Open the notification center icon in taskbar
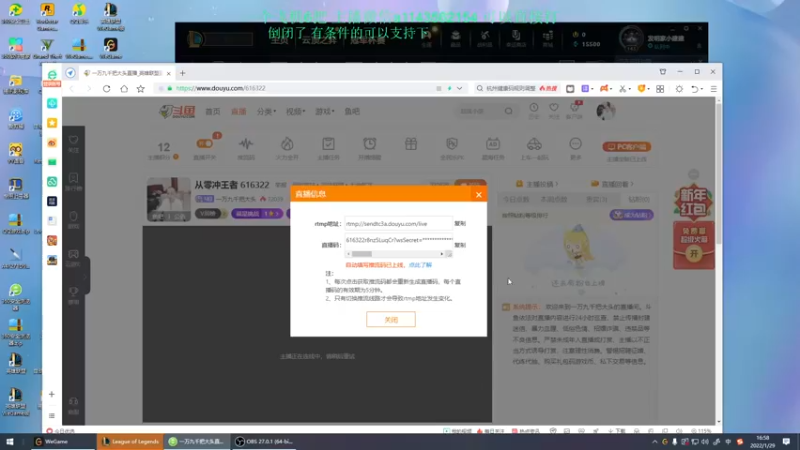Viewport: 800px width, 450px height. (x=786, y=441)
